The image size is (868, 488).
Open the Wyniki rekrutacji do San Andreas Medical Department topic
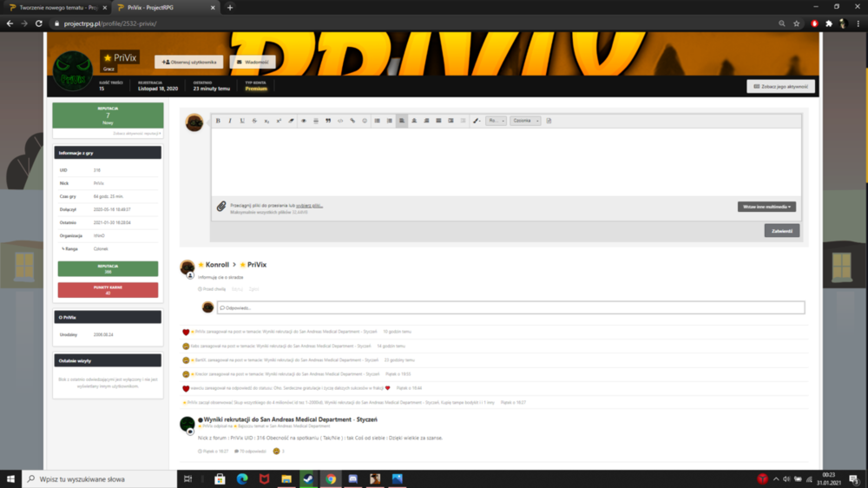[x=290, y=420]
